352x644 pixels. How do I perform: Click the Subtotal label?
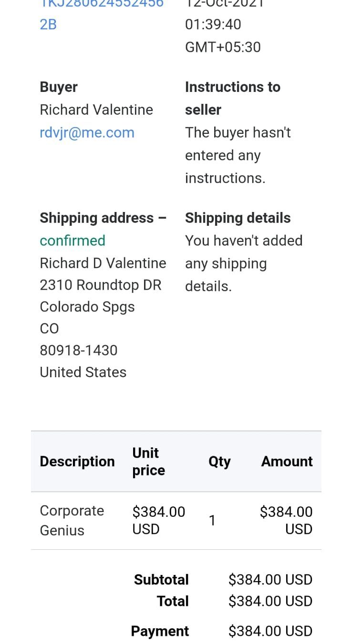click(161, 580)
